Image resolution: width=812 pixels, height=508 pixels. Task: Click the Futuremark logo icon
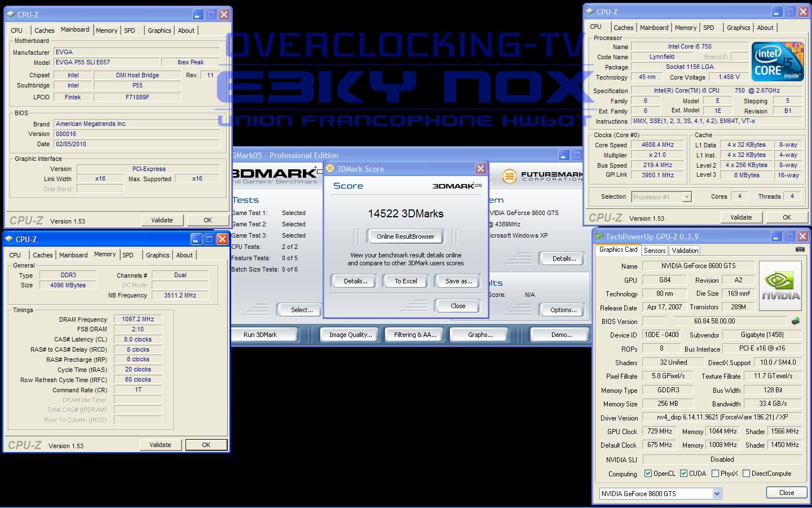pyautogui.click(x=509, y=176)
